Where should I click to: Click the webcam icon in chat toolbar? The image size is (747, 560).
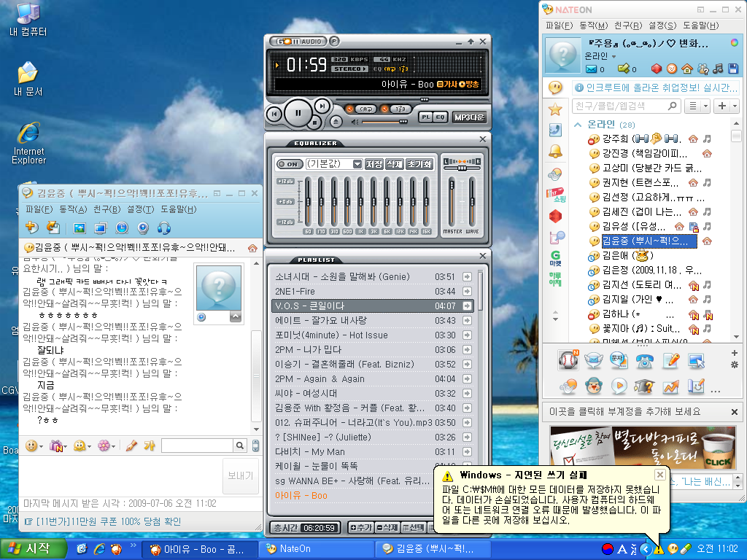[x=143, y=228]
